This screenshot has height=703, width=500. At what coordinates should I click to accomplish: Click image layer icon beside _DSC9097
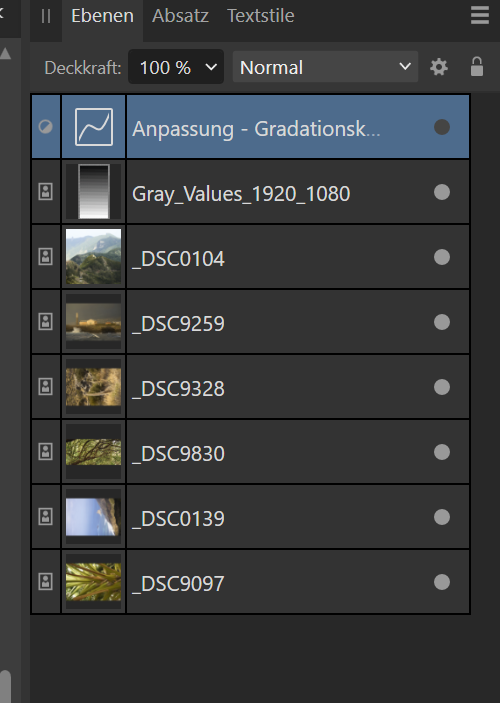coord(45,582)
